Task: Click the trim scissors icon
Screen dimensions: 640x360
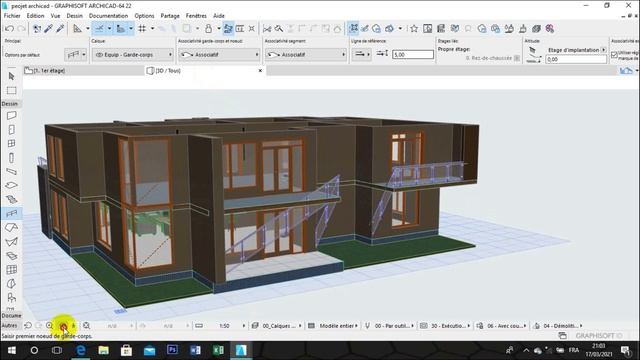Action: [x=267, y=29]
